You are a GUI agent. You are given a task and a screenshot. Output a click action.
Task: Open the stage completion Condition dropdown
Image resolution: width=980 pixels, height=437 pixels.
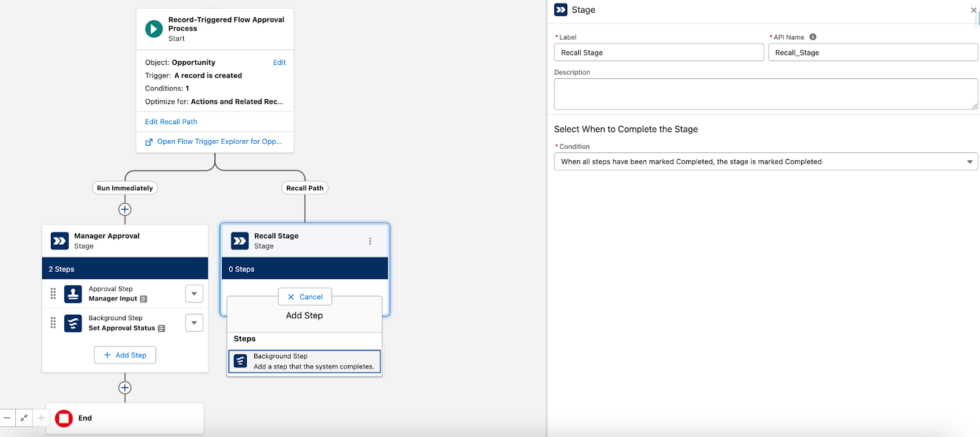(766, 162)
